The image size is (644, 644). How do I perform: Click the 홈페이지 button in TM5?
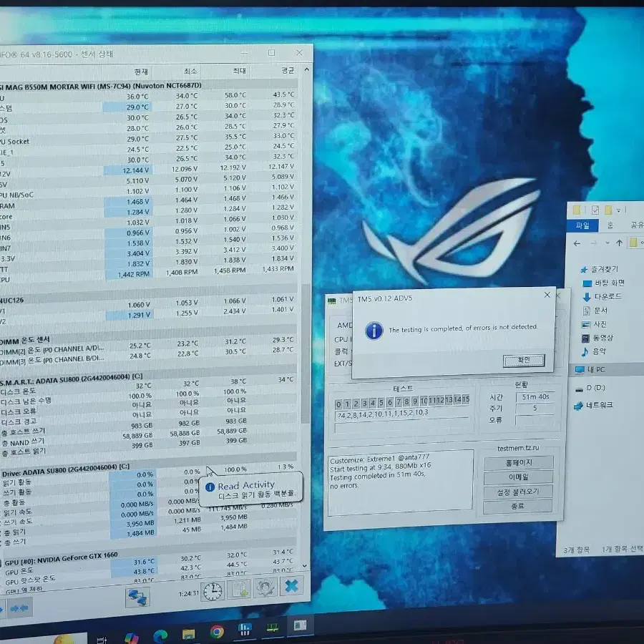(519, 462)
